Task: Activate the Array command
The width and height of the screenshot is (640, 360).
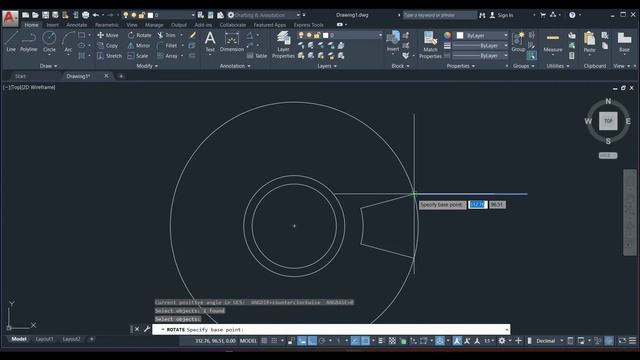Action: (167, 56)
